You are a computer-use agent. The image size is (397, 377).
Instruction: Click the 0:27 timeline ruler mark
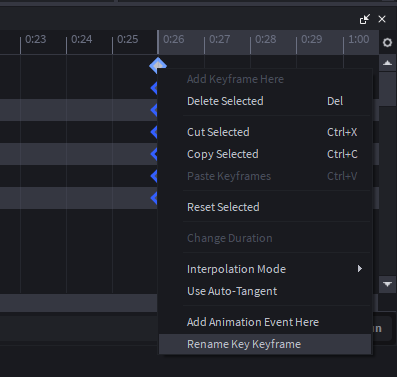[219, 39]
